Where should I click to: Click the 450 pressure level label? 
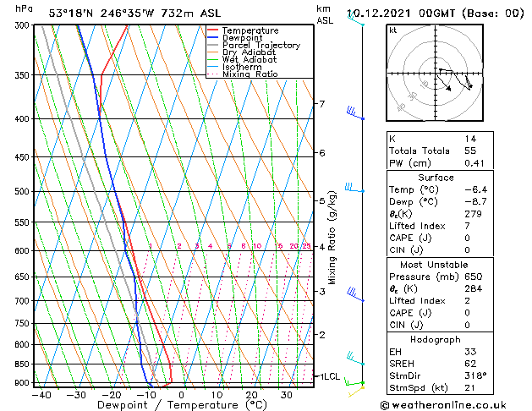coord(24,157)
